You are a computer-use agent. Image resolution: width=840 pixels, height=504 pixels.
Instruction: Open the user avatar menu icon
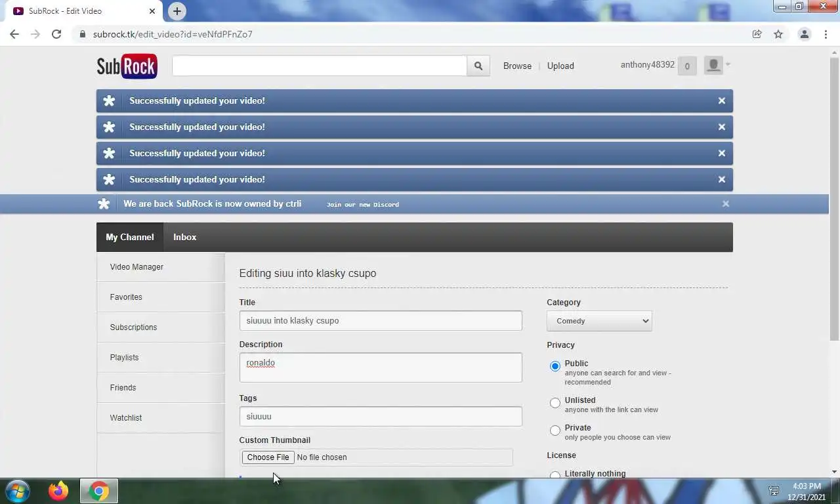click(x=713, y=65)
